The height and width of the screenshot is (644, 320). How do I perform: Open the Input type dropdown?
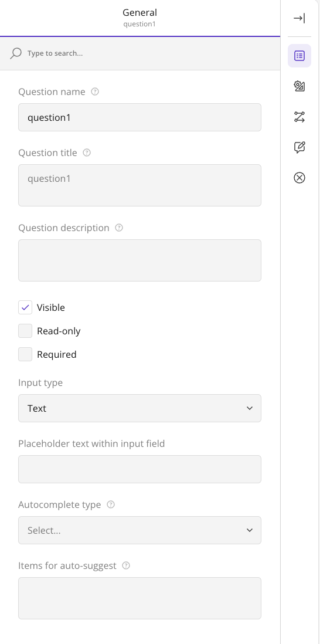139,408
